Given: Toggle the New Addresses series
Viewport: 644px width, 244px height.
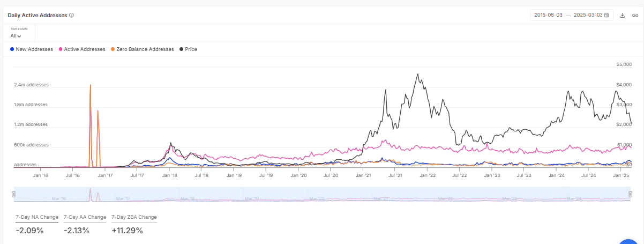Looking at the screenshot, I should (x=32, y=49).
